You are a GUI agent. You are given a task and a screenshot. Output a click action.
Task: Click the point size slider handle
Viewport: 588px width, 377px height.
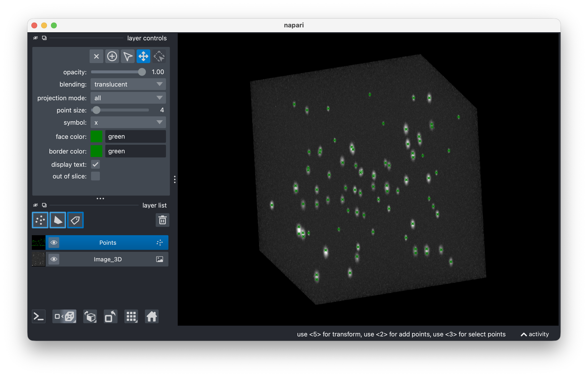pos(96,110)
